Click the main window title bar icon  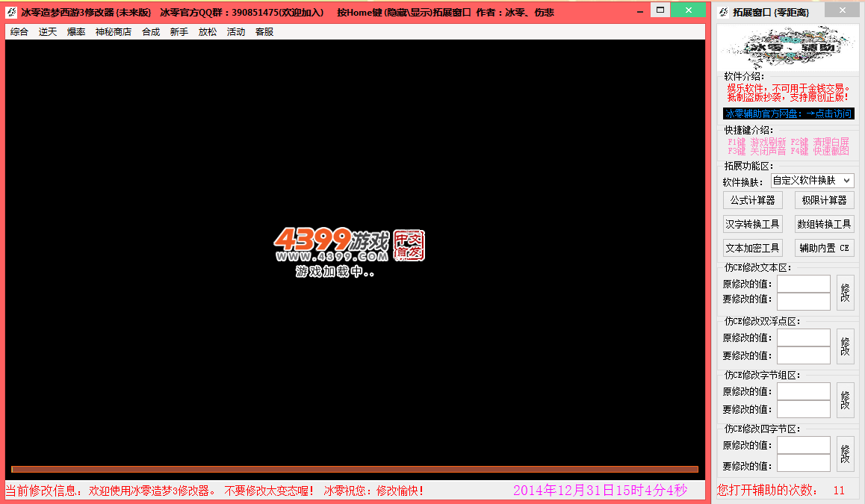pos(11,12)
